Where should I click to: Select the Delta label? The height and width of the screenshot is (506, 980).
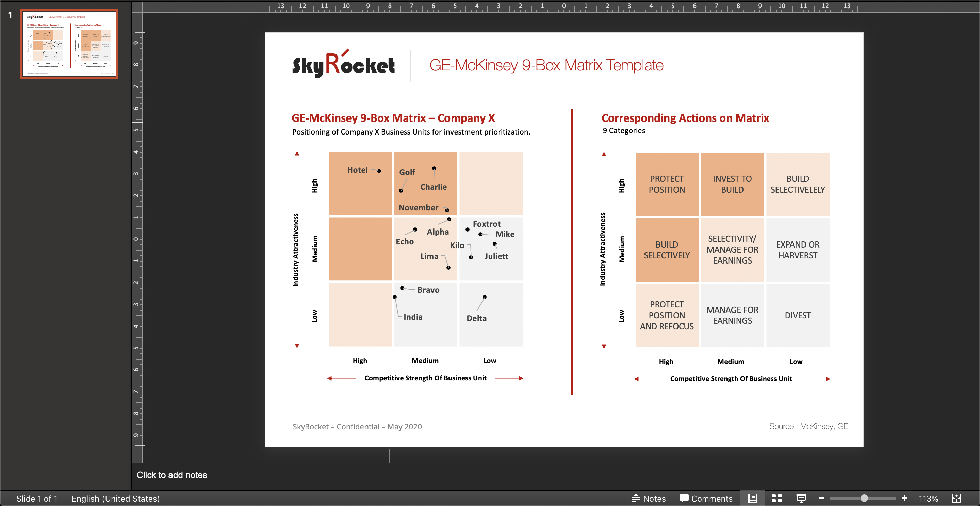pyautogui.click(x=476, y=318)
